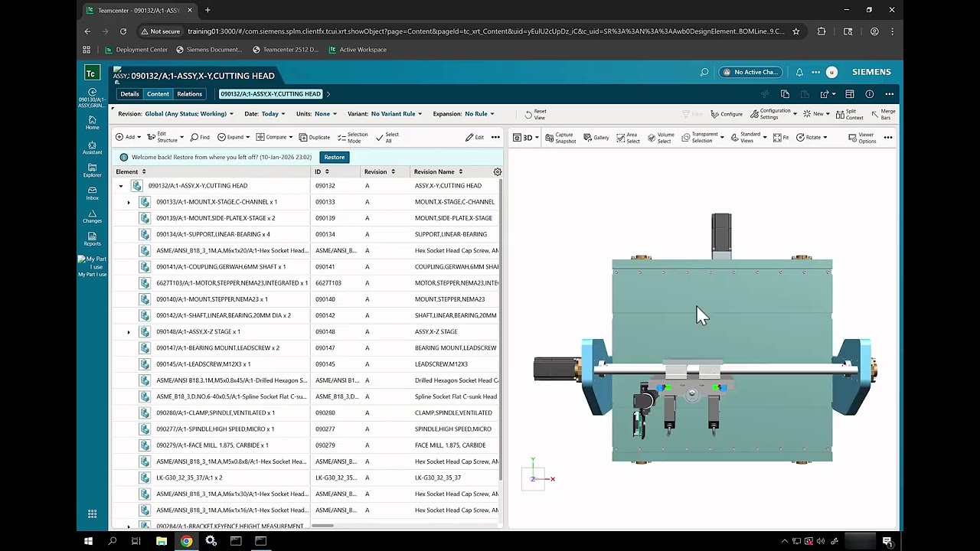This screenshot has height=551, width=980.
Task: Toggle Selection Mode
Action: 353,138
